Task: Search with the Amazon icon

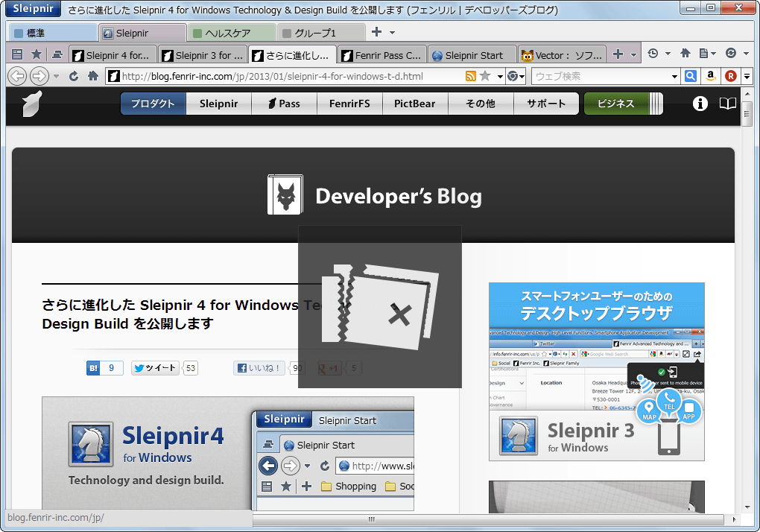Action: tap(711, 76)
